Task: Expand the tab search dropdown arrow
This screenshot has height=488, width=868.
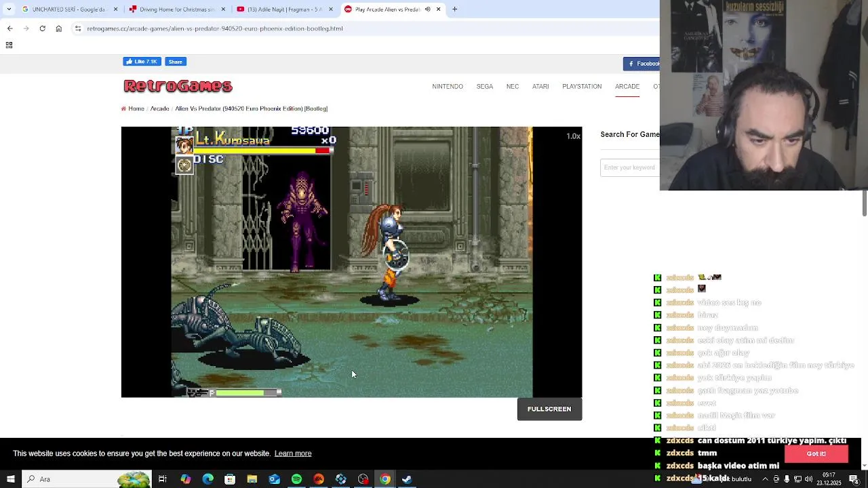Action: tap(9, 9)
